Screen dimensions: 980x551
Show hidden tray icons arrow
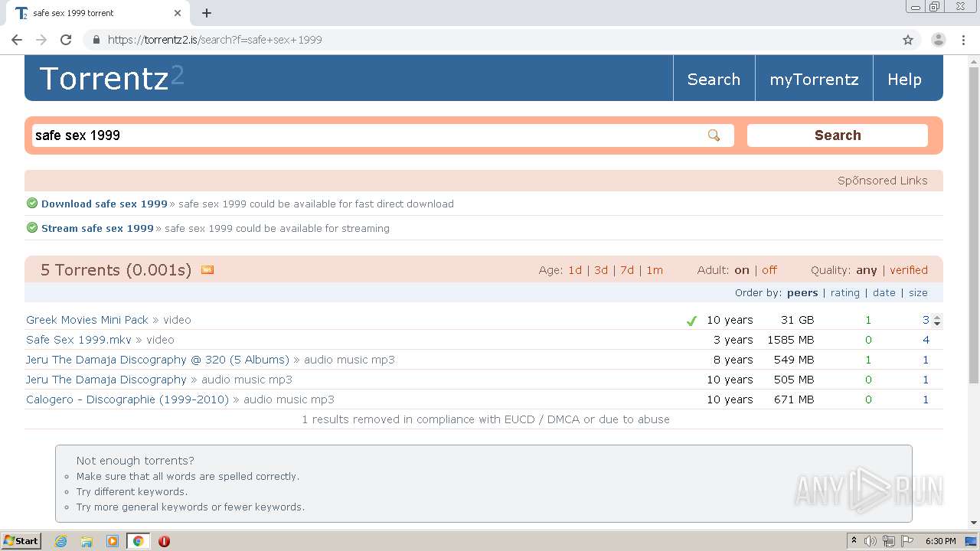tap(854, 541)
